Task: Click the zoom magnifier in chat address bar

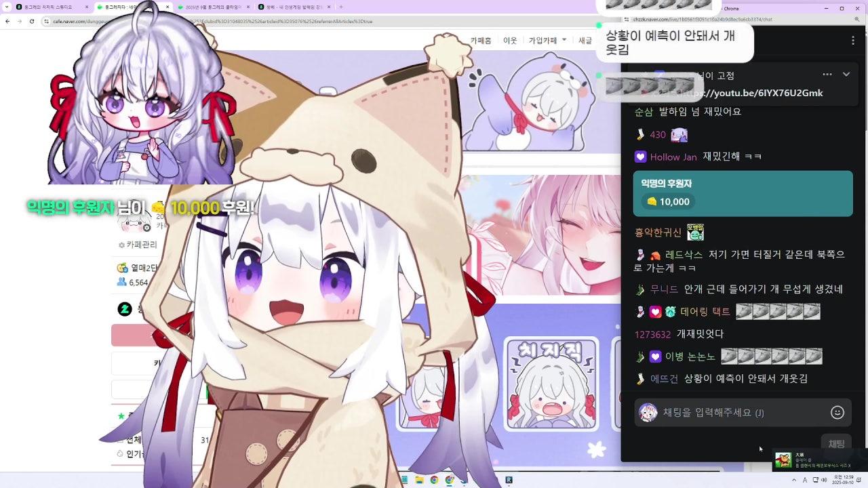Action: 859,20
